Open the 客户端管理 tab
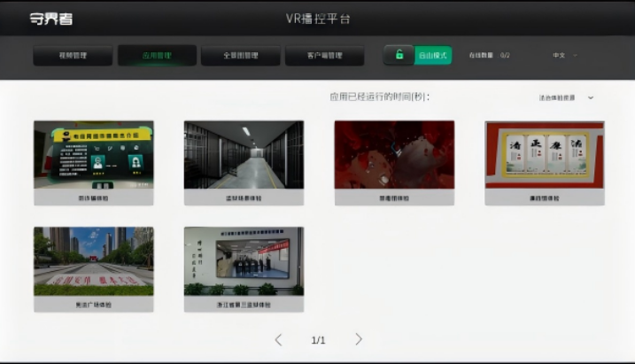Image resolution: width=635 pixels, height=364 pixels. (324, 56)
